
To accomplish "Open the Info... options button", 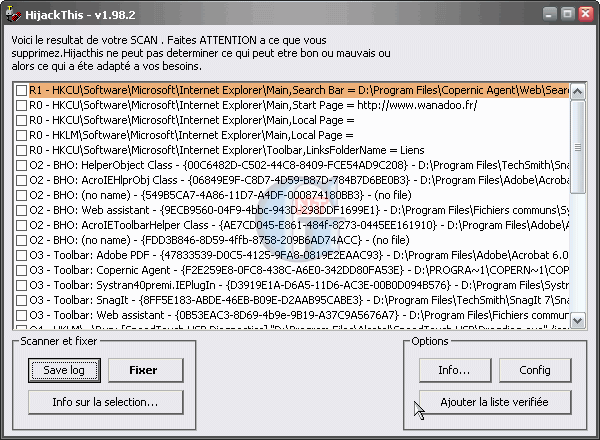I will click(x=455, y=370).
